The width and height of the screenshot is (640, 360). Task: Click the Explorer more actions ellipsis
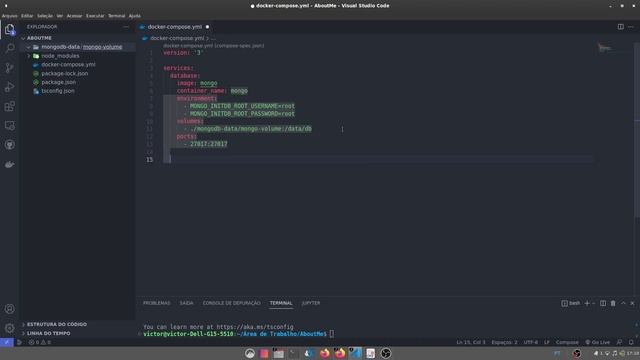tap(126, 27)
